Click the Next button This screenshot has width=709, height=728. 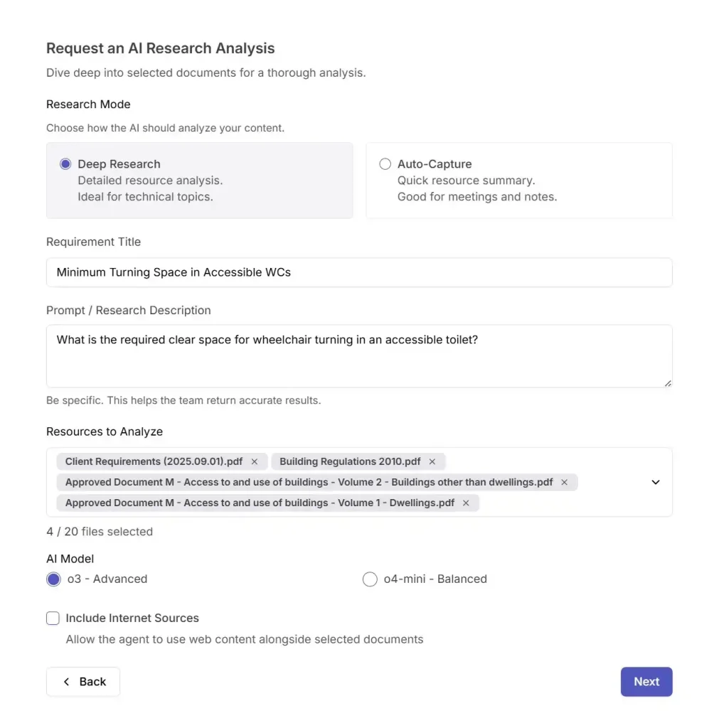tap(646, 682)
